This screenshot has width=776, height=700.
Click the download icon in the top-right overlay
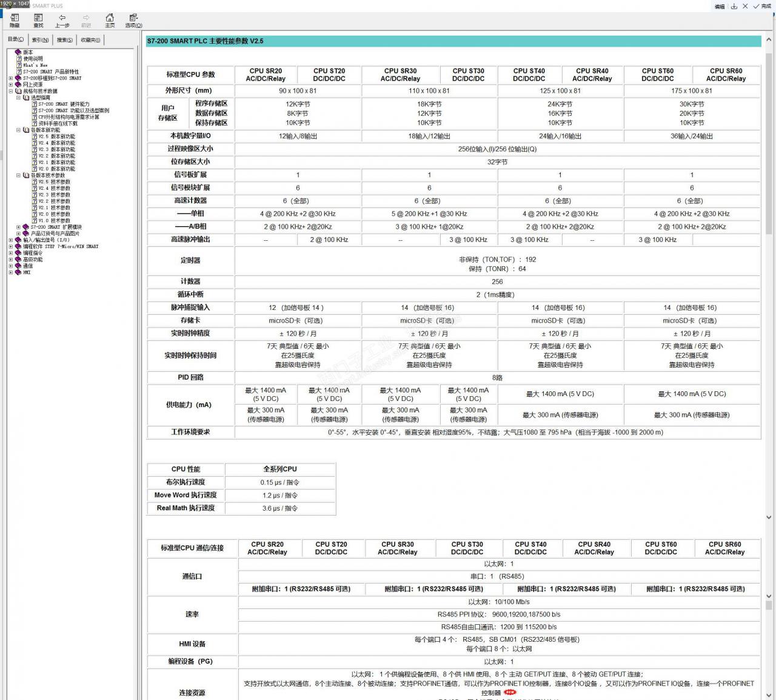pos(734,6)
